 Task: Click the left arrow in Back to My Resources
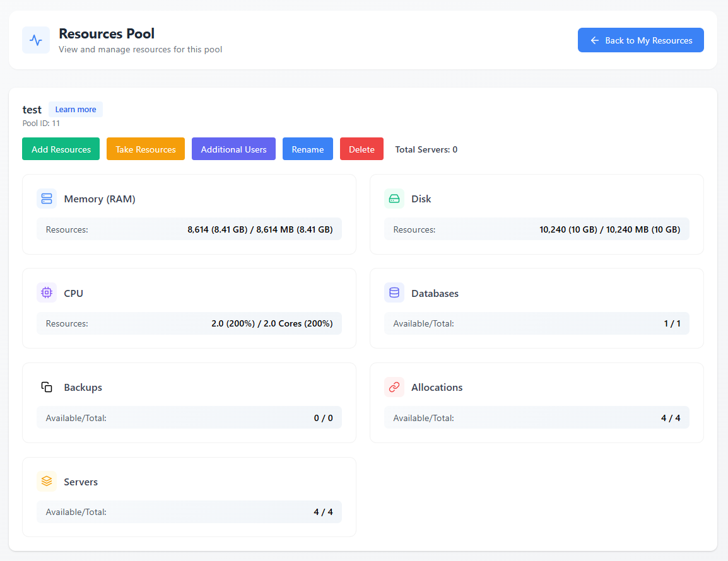click(595, 40)
